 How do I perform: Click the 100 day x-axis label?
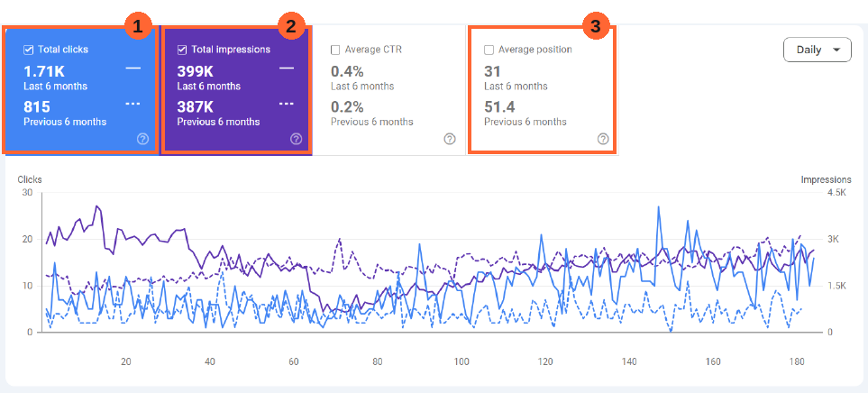pos(461,362)
